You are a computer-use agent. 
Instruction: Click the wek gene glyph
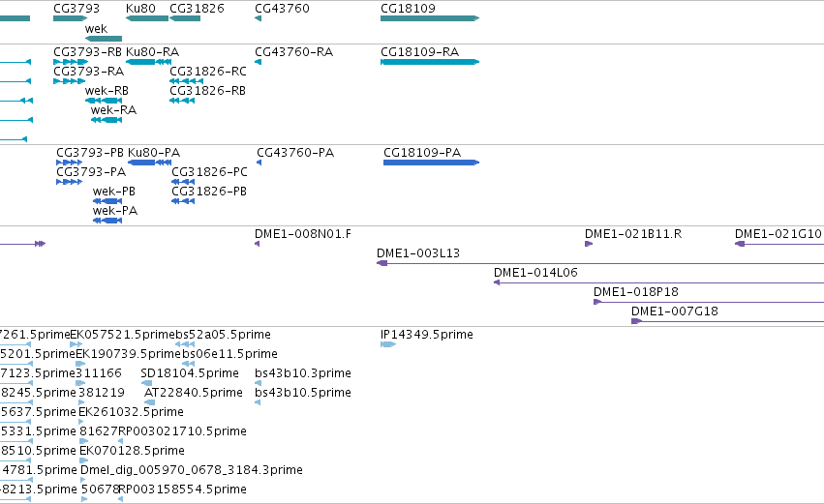click(x=104, y=39)
